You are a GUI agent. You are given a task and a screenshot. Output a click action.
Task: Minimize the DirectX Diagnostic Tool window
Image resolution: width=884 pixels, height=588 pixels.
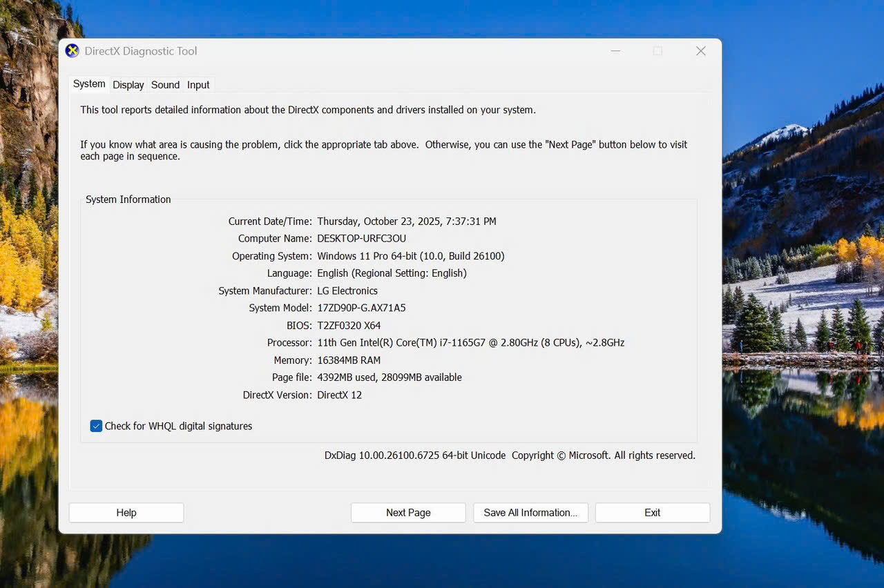(615, 51)
